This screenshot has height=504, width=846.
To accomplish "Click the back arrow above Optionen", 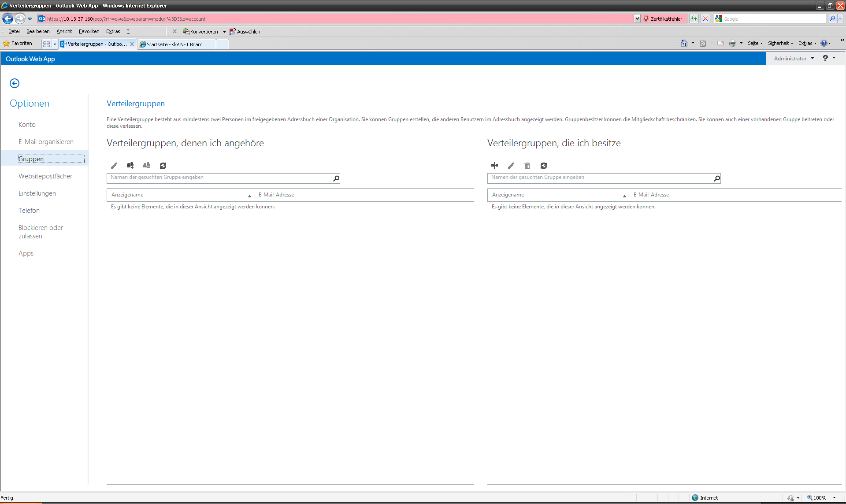I will click(x=15, y=83).
